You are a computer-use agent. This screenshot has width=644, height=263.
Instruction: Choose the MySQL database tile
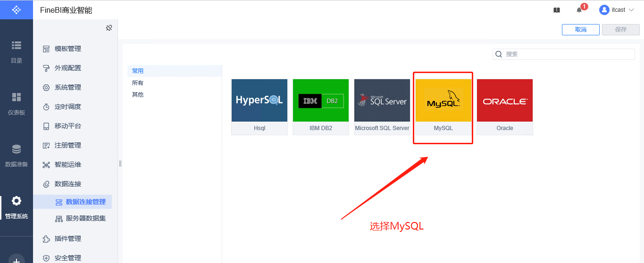click(443, 107)
